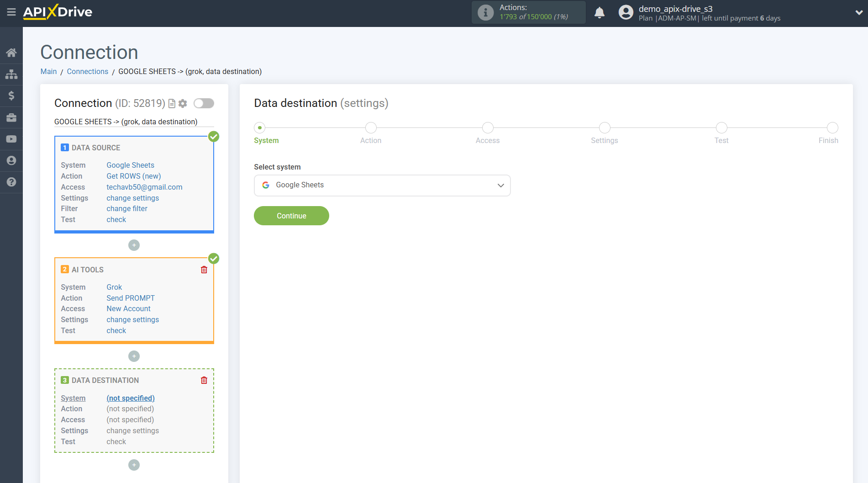Add a block with the plus expander below Data Source
The height and width of the screenshot is (483, 868).
coord(134,245)
